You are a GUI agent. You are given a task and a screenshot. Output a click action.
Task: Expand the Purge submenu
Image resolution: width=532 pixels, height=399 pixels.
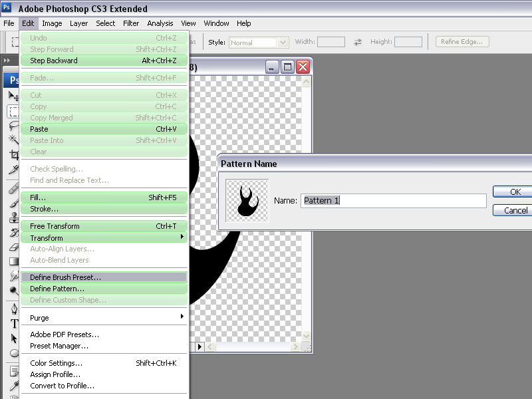pos(104,318)
